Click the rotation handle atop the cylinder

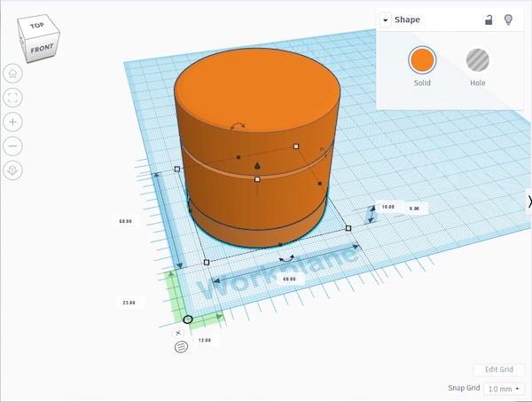[237, 126]
